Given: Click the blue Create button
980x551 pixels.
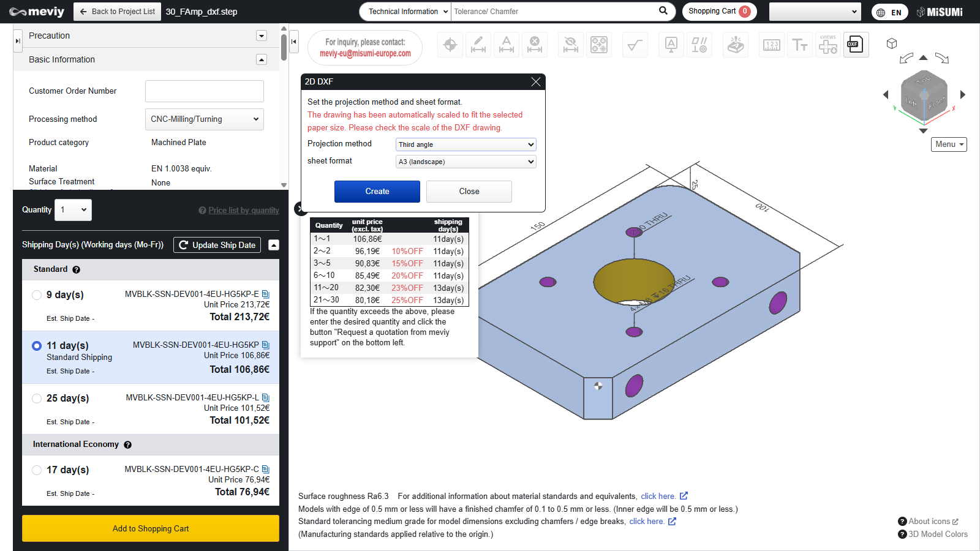Looking at the screenshot, I should tap(377, 192).
